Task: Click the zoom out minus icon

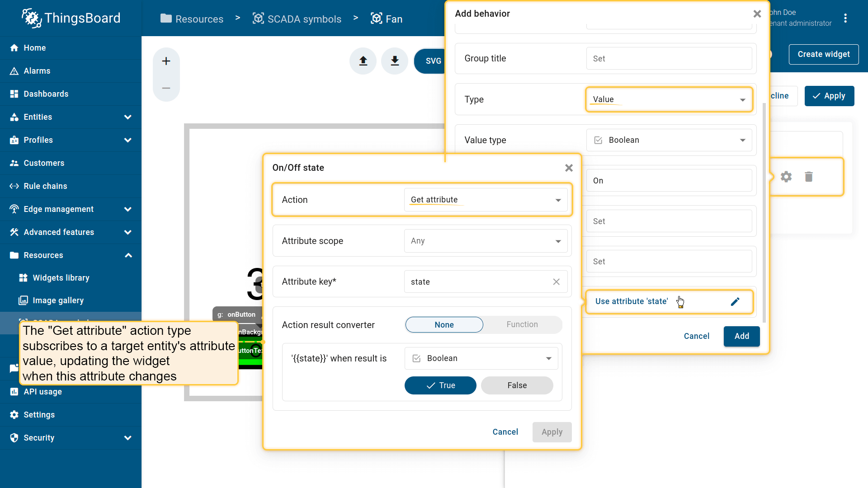Action: click(x=166, y=88)
